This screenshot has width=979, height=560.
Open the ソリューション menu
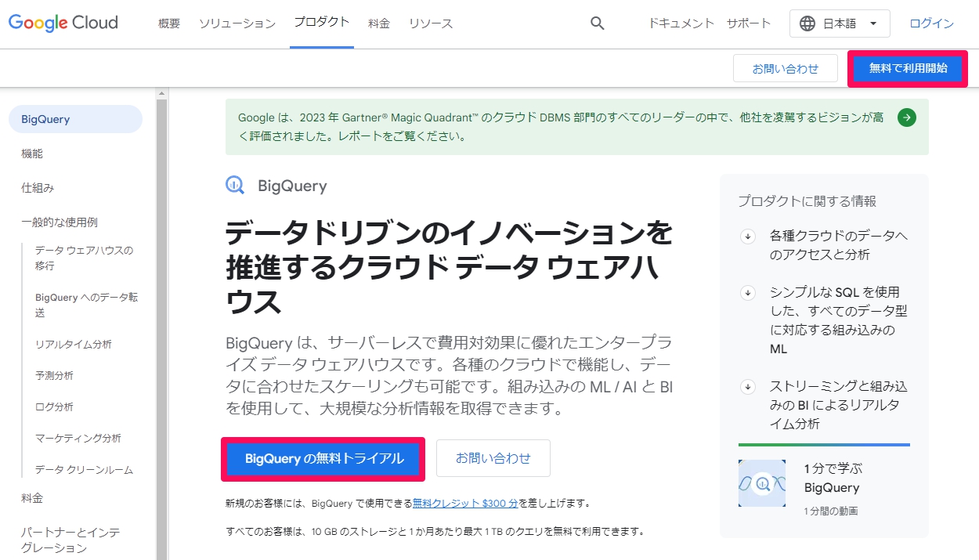pos(237,23)
